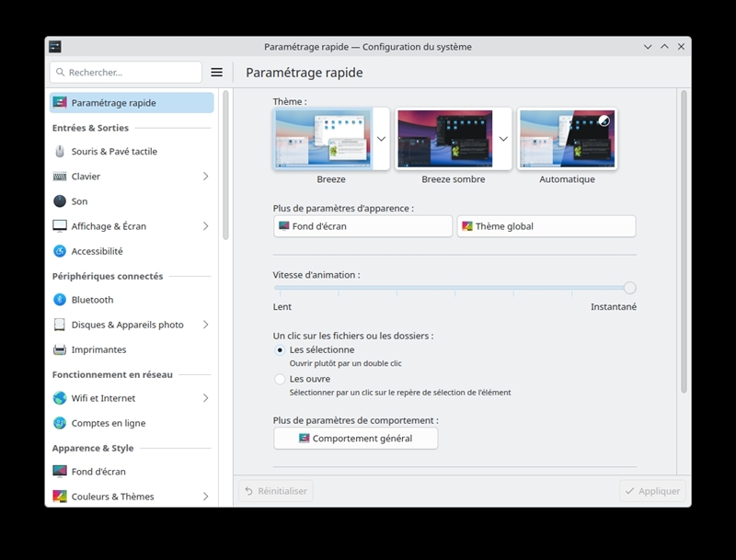Open Imprimantes printer icon entry
Screen dimensions: 736x560
pyautogui.click(x=60, y=349)
